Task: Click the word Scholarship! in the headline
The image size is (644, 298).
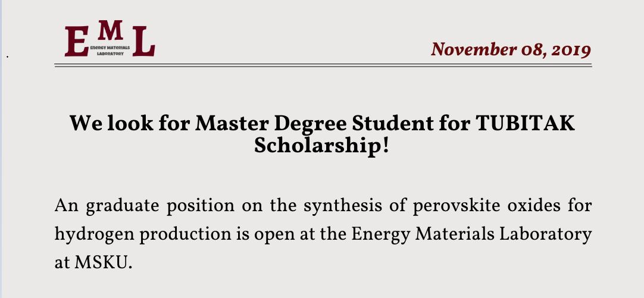Action: (321, 146)
